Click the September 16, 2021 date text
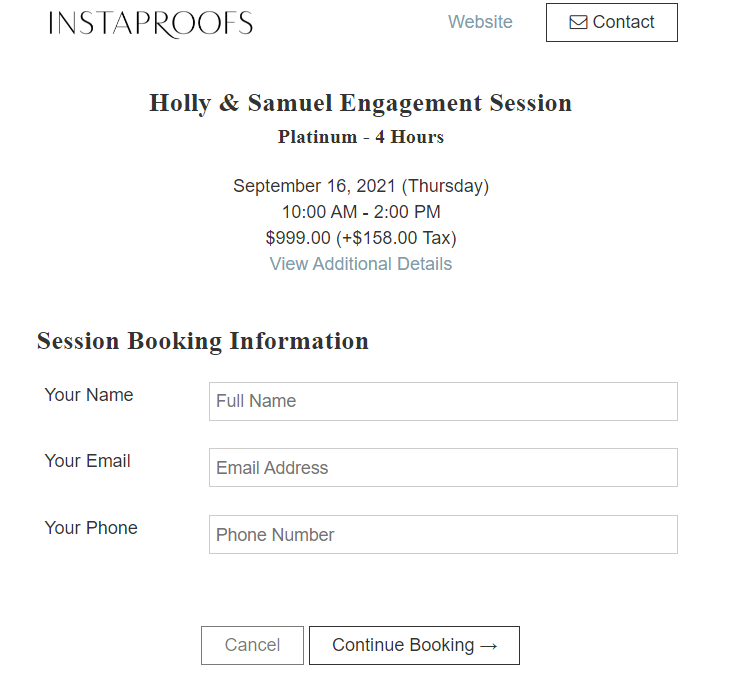Screen dimensions: 748x697 (314, 186)
